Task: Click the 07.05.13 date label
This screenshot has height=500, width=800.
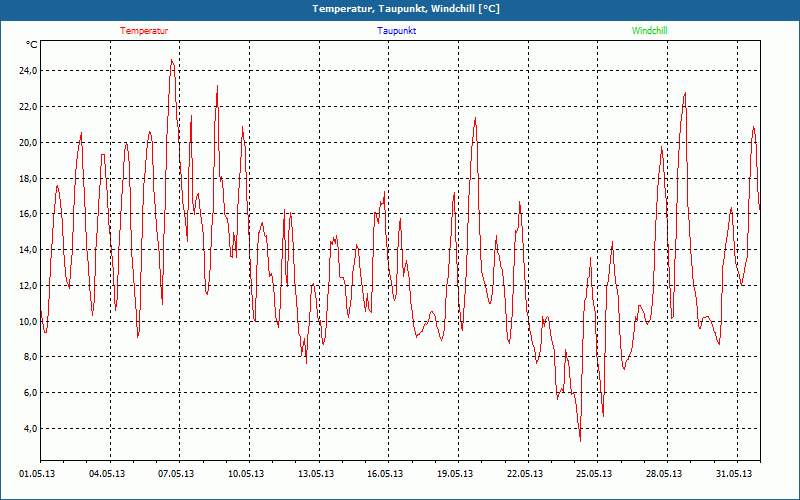Action: [176, 474]
